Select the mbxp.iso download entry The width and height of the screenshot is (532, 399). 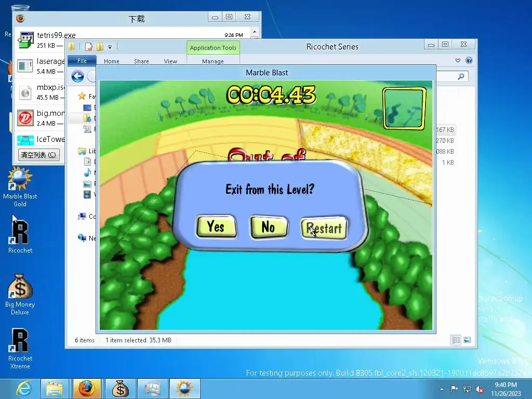click(40, 91)
